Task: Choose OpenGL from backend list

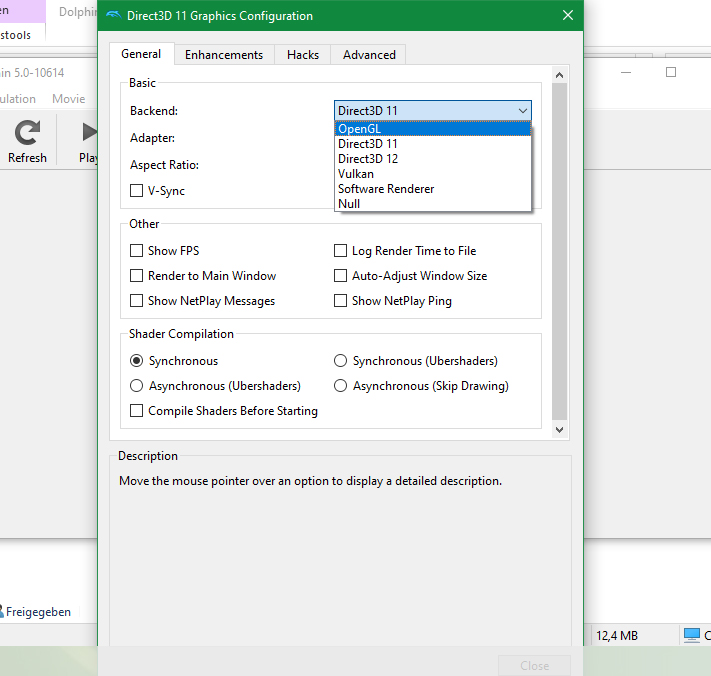Action: [433, 129]
